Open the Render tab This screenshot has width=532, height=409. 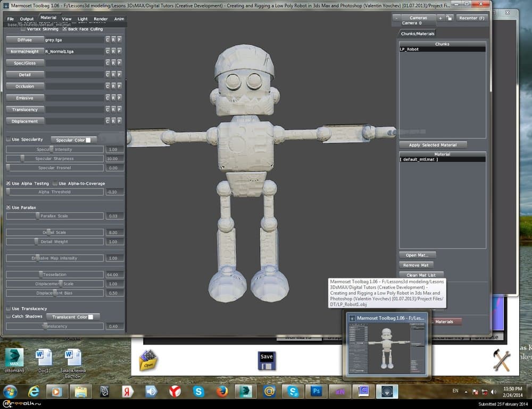[x=101, y=19]
